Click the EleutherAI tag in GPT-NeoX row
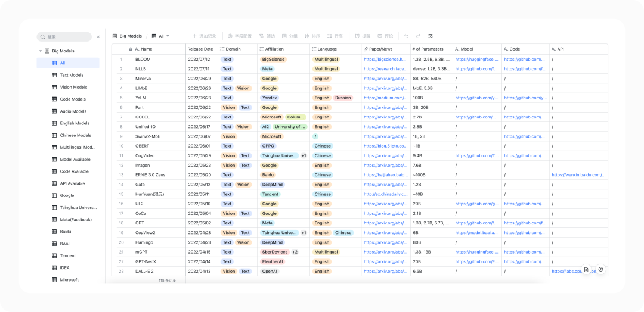 [x=273, y=261]
